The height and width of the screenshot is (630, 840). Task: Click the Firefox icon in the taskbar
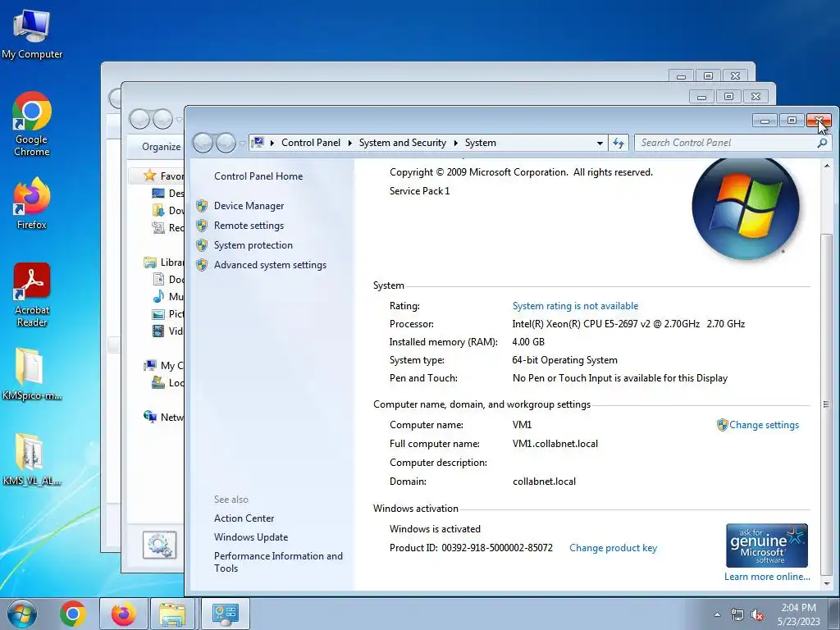point(123,614)
